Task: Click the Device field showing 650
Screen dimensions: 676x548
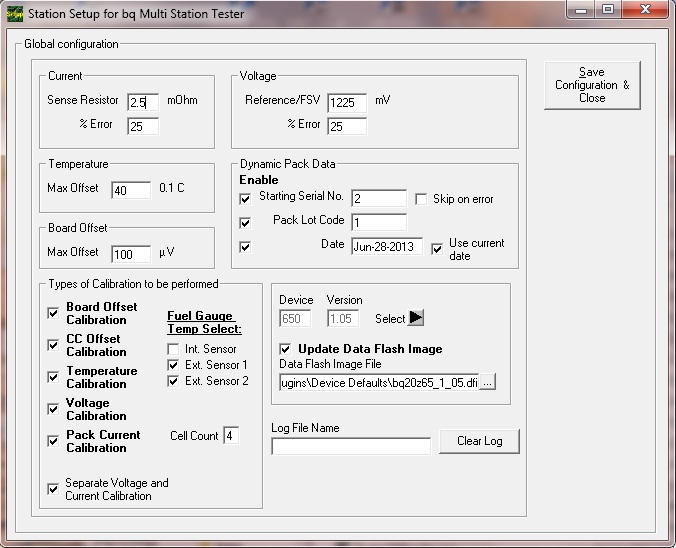Action: 295,319
